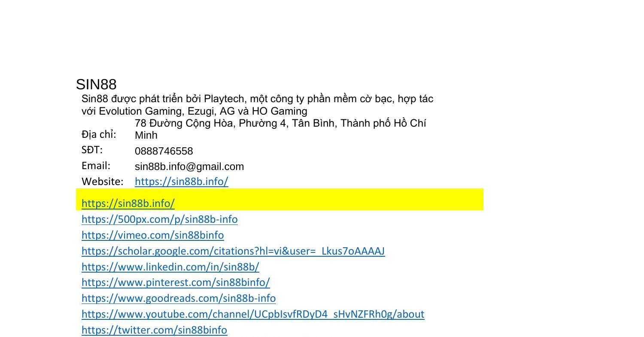Click the email sin88b.info@gmail.com
The width and height of the screenshot is (644, 337).
(189, 167)
